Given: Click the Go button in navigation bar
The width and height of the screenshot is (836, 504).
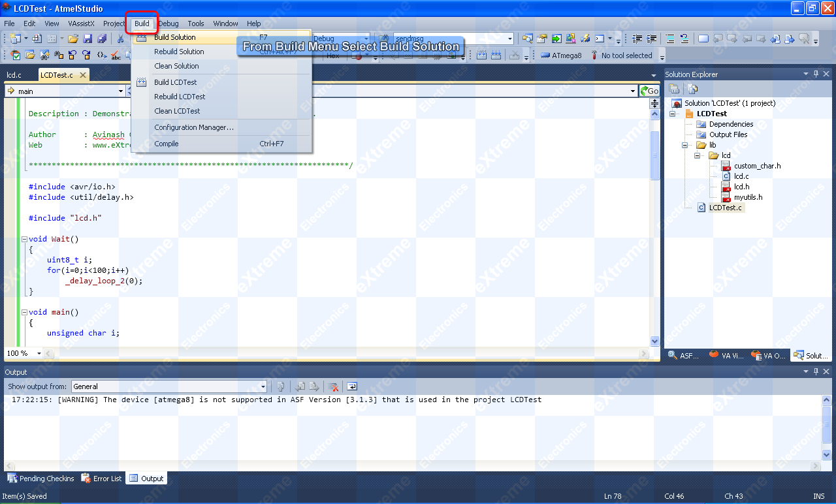Looking at the screenshot, I should pyautogui.click(x=650, y=91).
